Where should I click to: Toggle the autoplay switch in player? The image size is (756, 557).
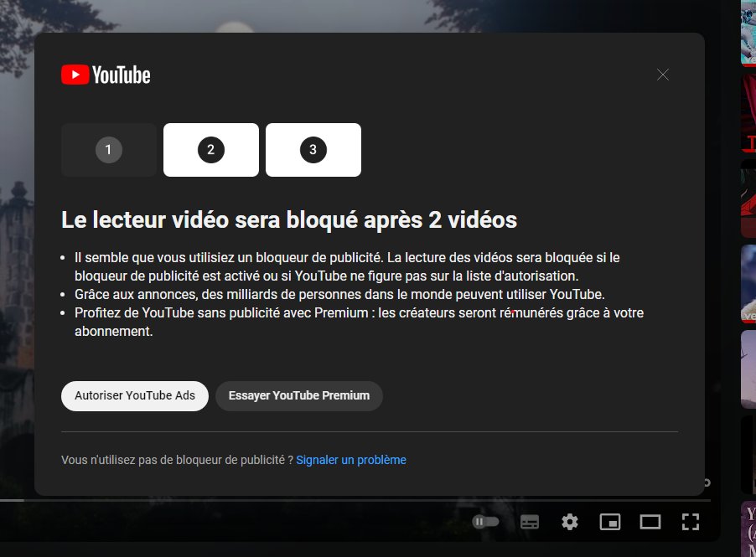[x=485, y=522]
